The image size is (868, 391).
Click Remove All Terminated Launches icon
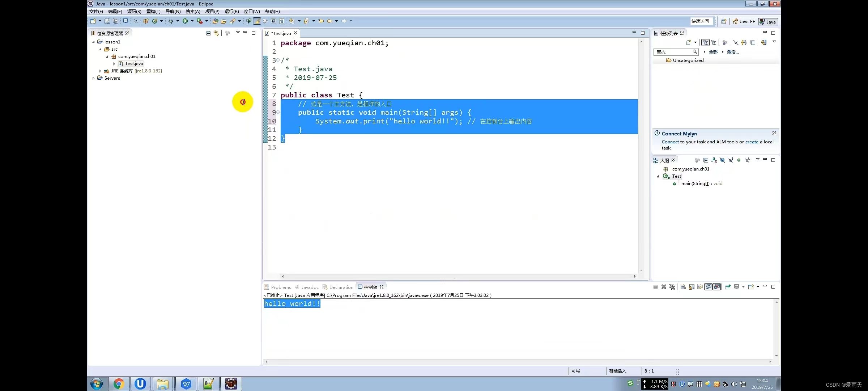(672, 287)
